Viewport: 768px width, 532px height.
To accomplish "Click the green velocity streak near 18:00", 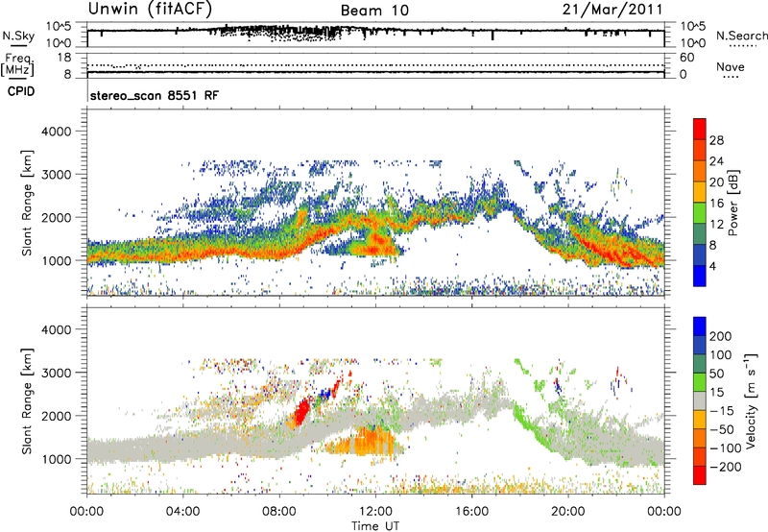I will [527, 423].
